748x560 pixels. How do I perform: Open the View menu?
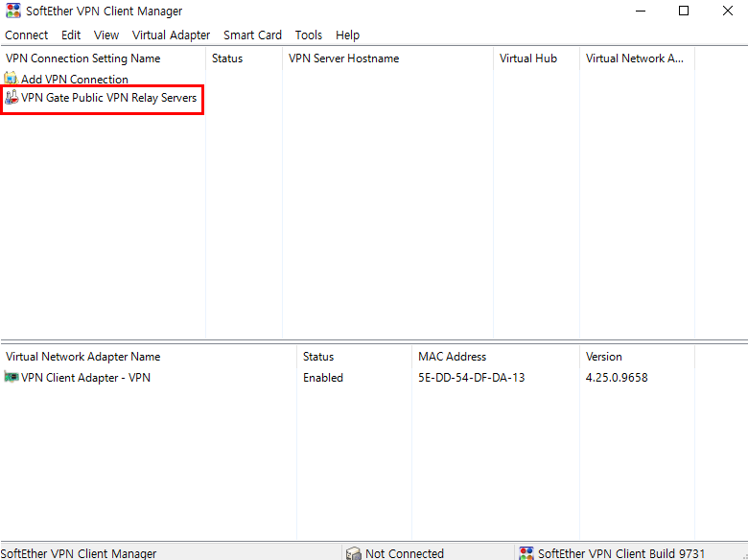coord(105,35)
